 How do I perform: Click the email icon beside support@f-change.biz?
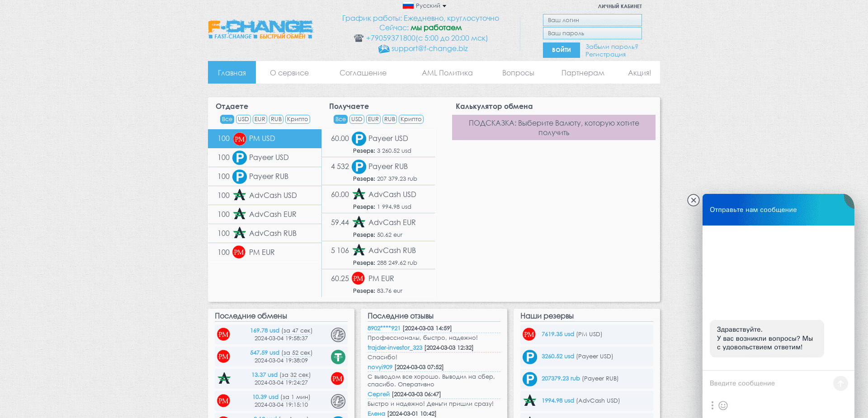(x=383, y=49)
